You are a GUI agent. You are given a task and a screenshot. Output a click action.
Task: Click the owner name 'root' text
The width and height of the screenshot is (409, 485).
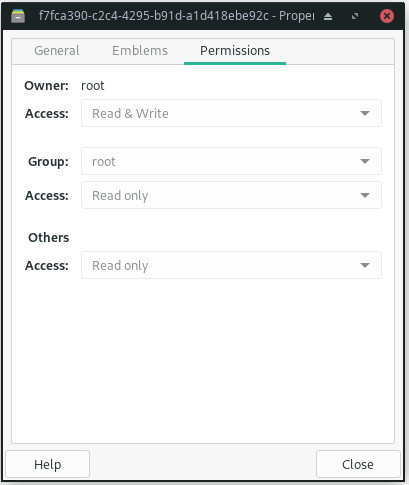click(93, 86)
